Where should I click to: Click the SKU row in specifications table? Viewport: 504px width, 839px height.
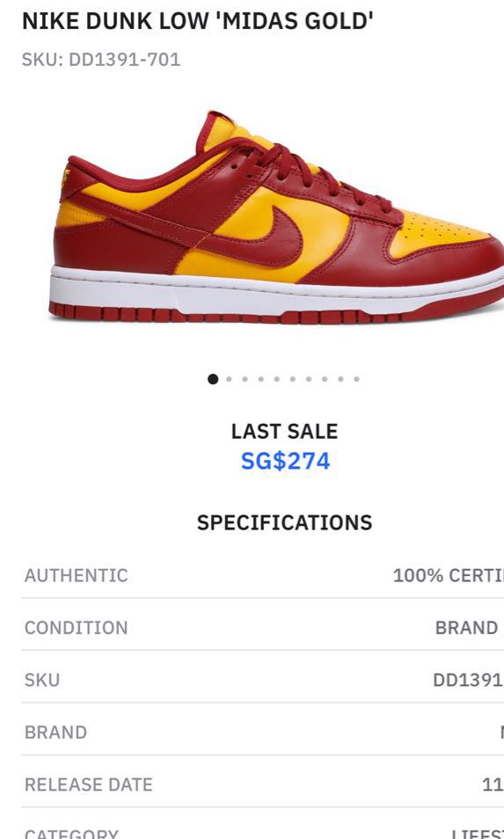coord(263,680)
